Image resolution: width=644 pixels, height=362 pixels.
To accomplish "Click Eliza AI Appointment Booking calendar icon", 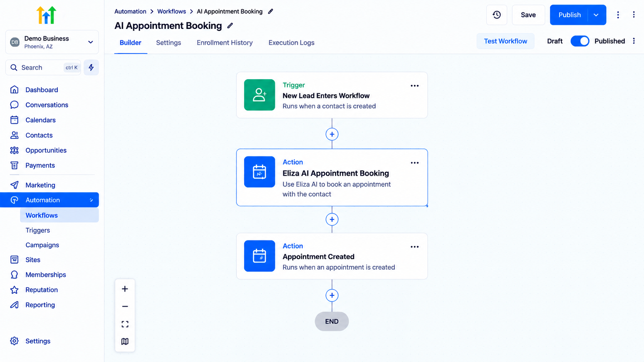I will [x=260, y=172].
